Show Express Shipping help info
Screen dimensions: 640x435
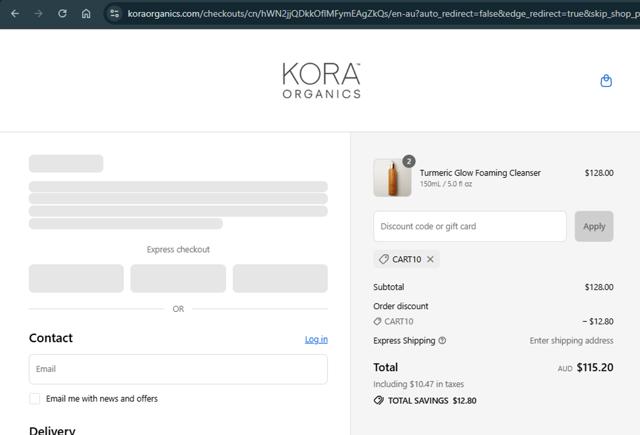point(442,340)
